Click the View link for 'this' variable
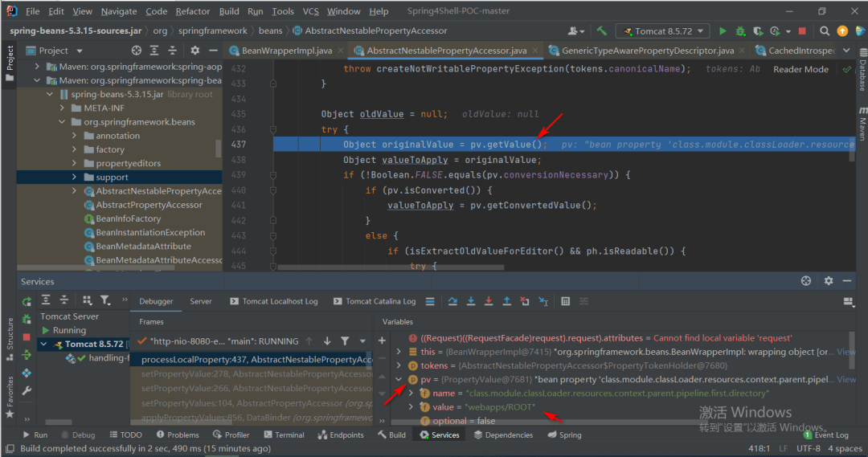Viewport: 868px width, 457px height. tap(845, 352)
